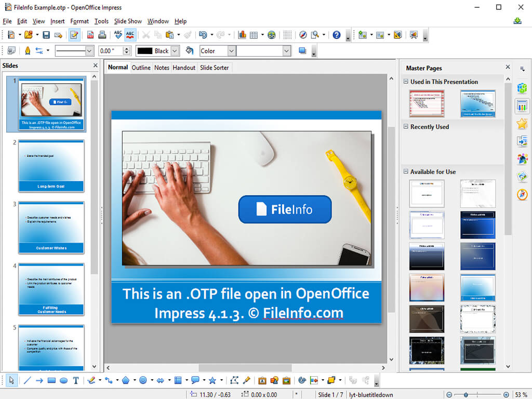532x399 pixels.
Task: Open the Styles and Formatting sidebar deck
Action: click(x=522, y=158)
